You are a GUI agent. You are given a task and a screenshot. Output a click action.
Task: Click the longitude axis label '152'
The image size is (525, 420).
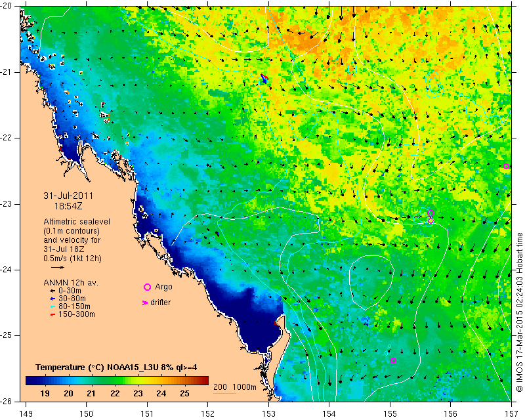coord(207,413)
